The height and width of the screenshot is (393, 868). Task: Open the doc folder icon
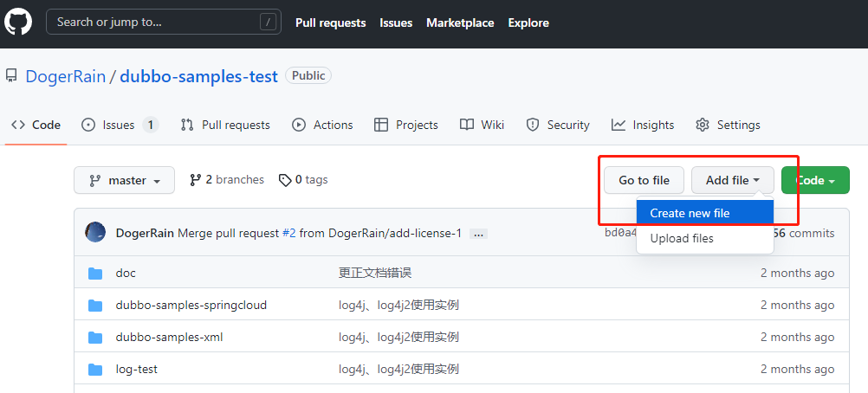pos(95,274)
